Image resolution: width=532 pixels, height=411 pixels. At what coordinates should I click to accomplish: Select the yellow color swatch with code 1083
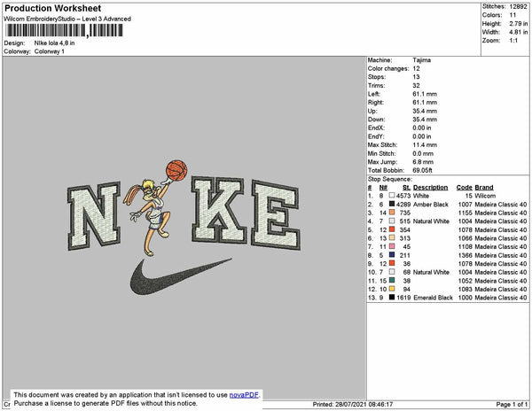coord(392,289)
